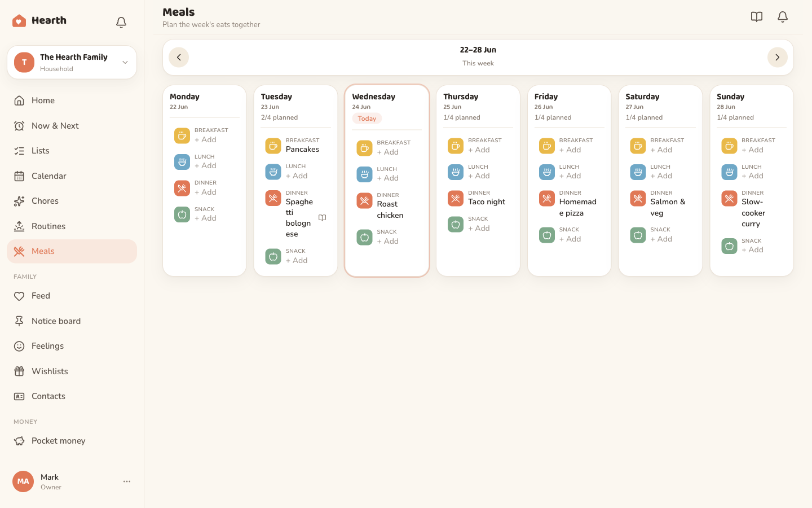This screenshot has height=508, width=812.
Task: Add Thursday snack
Action: click(479, 229)
